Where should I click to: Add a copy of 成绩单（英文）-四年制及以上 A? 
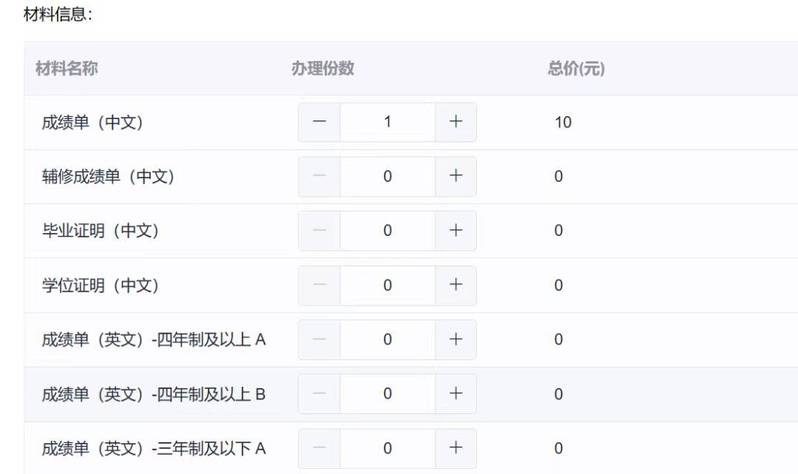(456, 339)
